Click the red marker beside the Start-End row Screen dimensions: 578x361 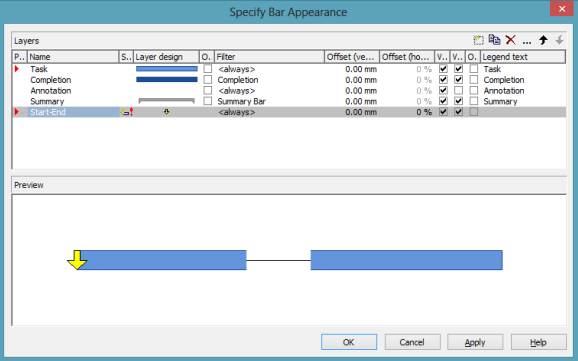(17, 112)
